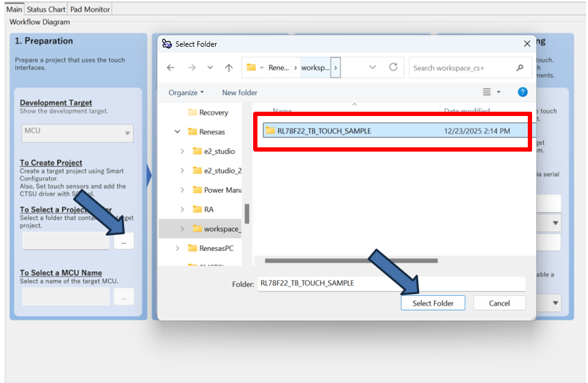Expand the RenesasPC tree node
This screenshot has height=383, width=588.
(178, 248)
